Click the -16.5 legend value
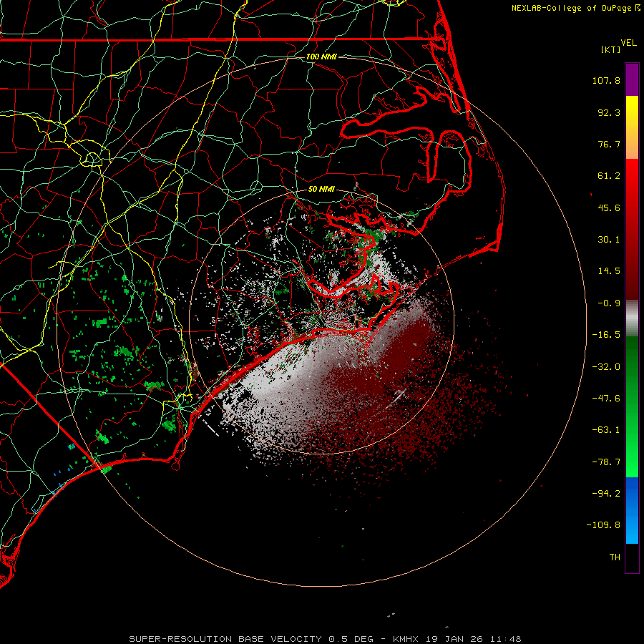This screenshot has width=644, height=644. 606,335
